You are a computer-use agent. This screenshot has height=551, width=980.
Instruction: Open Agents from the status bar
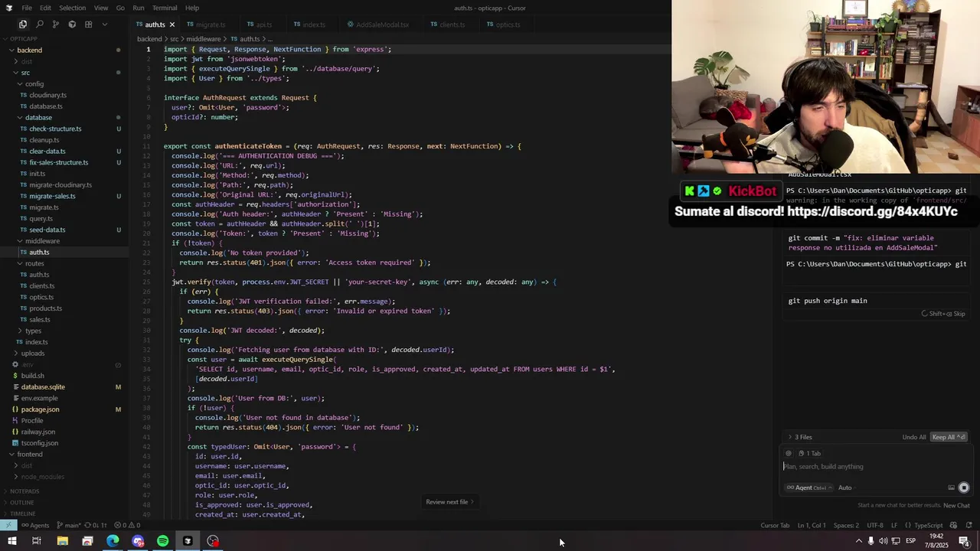pos(35,525)
